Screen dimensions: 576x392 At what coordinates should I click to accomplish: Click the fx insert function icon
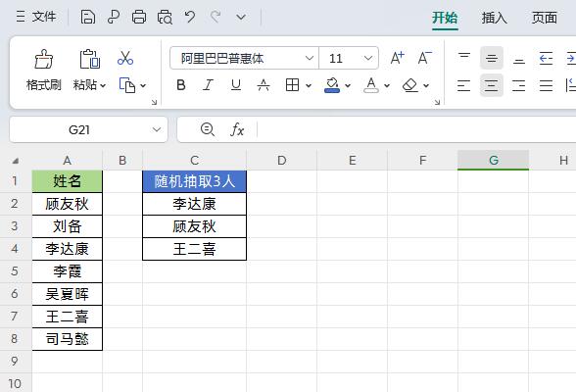point(237,129)
